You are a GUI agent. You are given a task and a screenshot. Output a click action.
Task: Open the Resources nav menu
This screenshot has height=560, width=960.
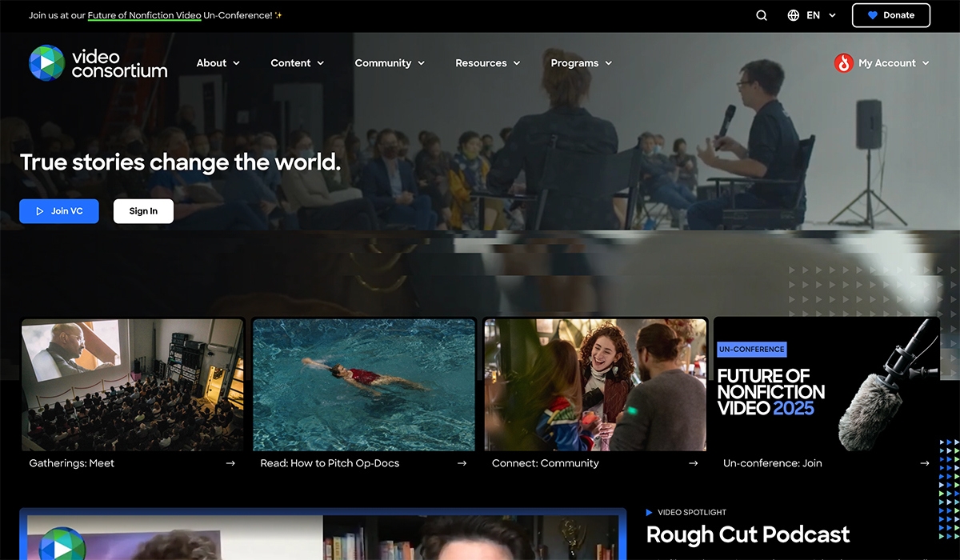[x=487, y=63]
